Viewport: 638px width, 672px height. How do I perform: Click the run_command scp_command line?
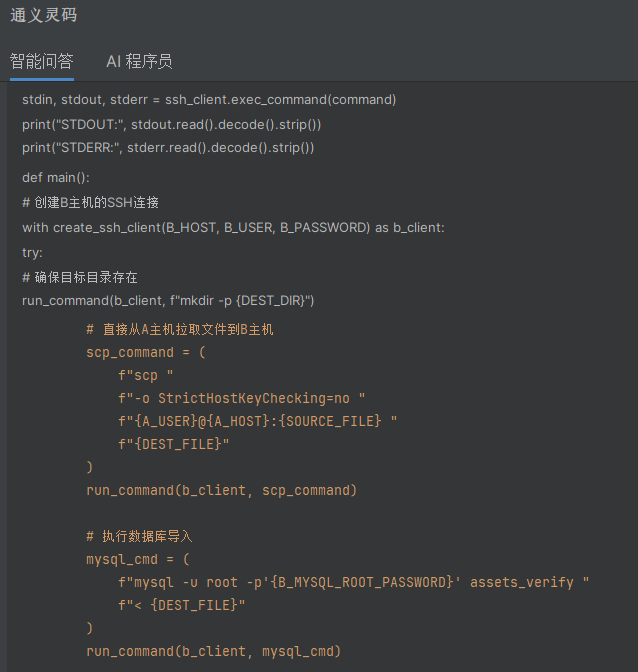coord(221,490)
